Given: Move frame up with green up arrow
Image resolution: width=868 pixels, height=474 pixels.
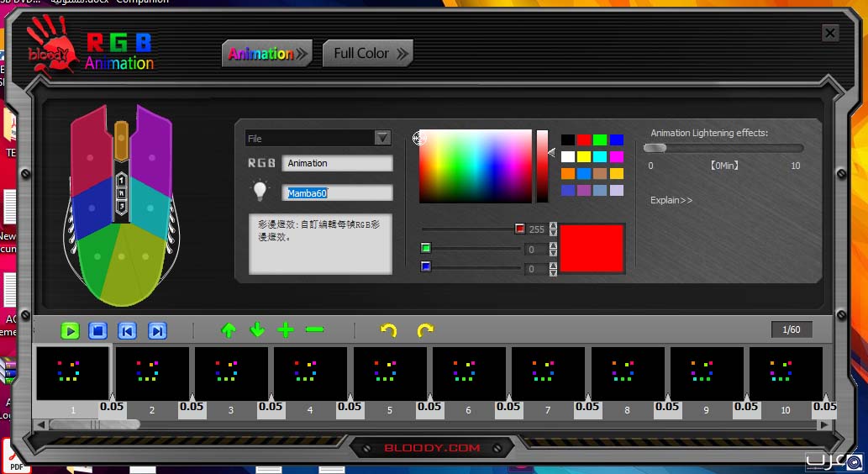Looking at the screenshot, I should (x=229, y=330).
